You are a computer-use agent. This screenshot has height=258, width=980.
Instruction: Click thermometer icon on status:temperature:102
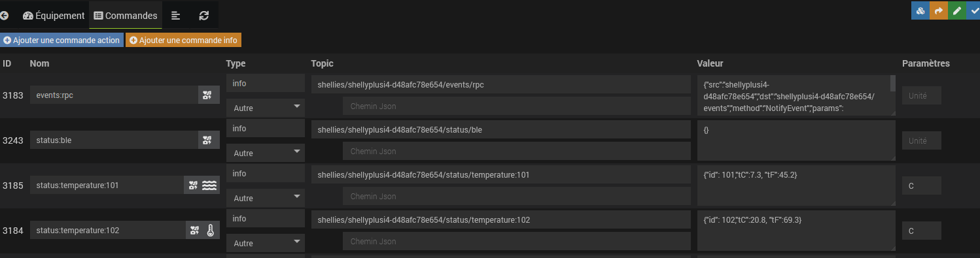point(211,230)
